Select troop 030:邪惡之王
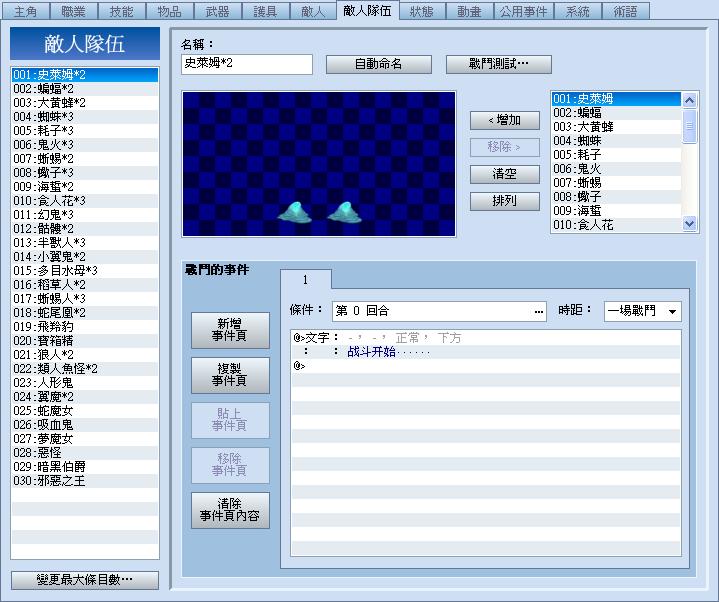Screen dimensions: 719x602 [85, 480]
